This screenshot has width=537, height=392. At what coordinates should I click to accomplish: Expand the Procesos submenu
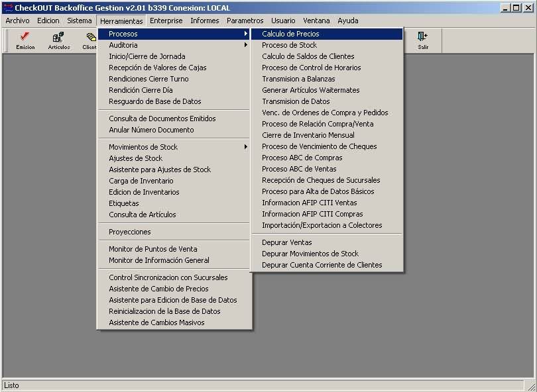click(174, 34)
